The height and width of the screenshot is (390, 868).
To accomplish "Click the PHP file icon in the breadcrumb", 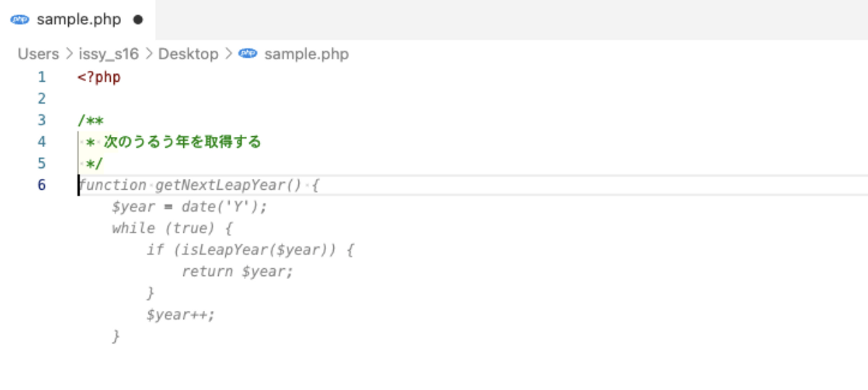I will click(x=248, y=54).
